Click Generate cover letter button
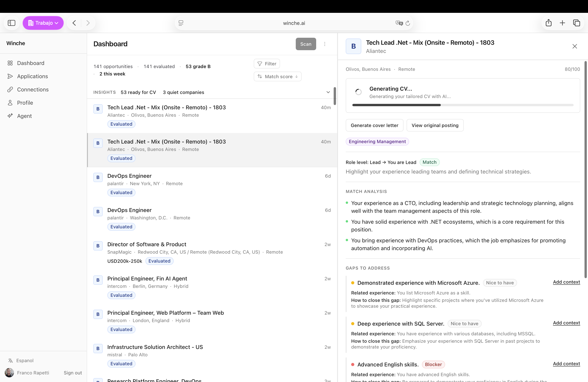 tap(374, 125)
